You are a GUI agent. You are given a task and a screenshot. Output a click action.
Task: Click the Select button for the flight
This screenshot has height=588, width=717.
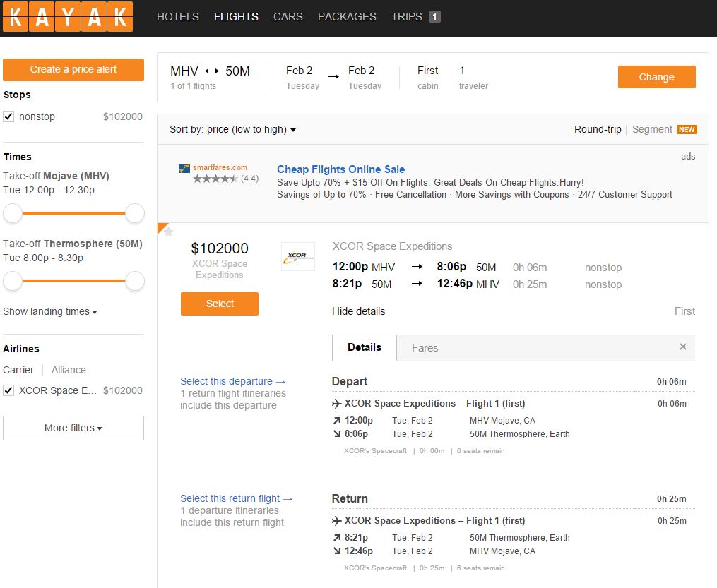(220, 304)
